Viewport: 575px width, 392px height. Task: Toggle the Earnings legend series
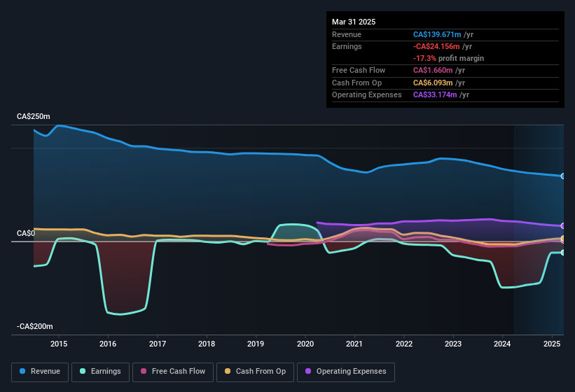[x=100, y=372]
